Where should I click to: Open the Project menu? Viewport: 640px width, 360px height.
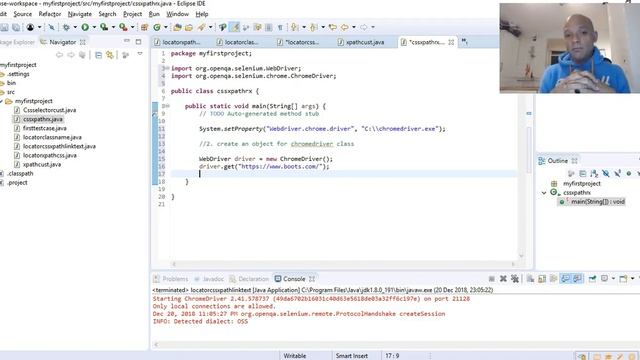click(x=132, y=14)
